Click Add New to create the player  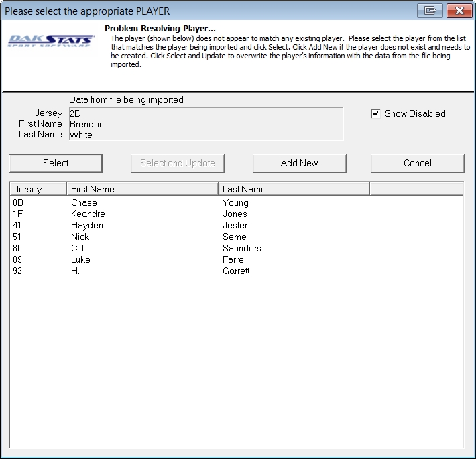pyautogui.click(x=299, y=163)
